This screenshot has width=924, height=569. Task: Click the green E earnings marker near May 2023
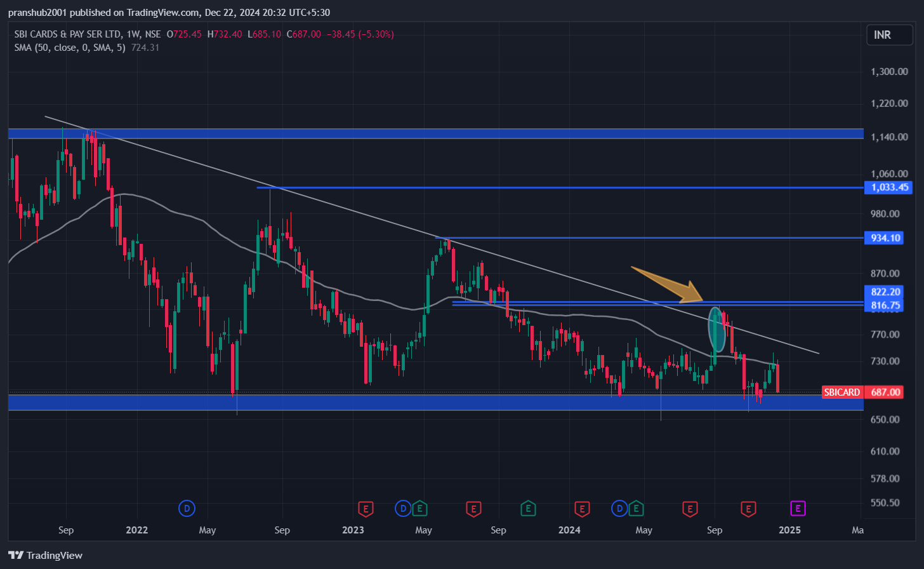click(x=419, y=508)
